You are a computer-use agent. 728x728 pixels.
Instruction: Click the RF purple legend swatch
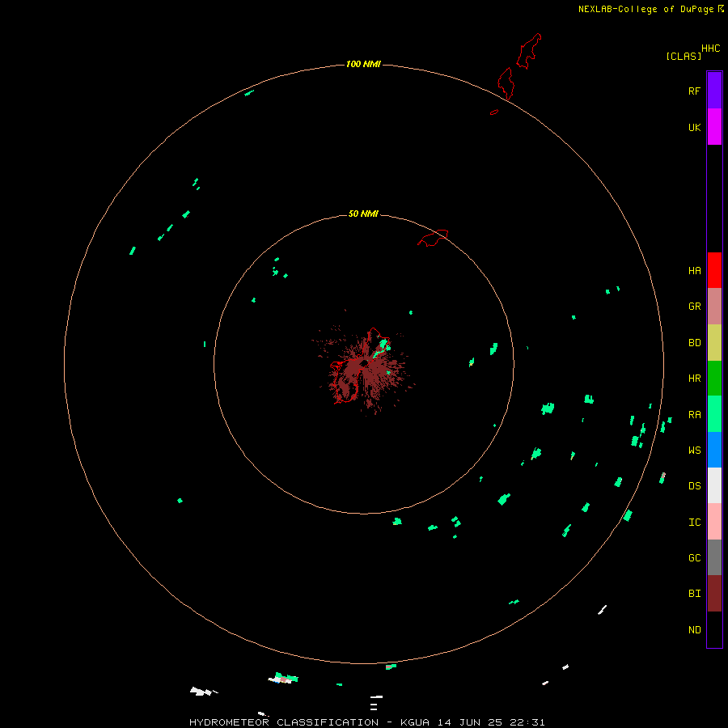point(714,91)
